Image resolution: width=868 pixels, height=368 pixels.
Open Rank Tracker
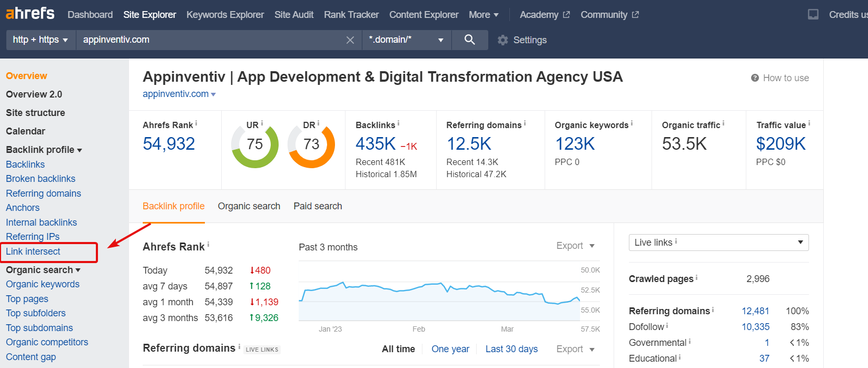click(x=351, y=15)
